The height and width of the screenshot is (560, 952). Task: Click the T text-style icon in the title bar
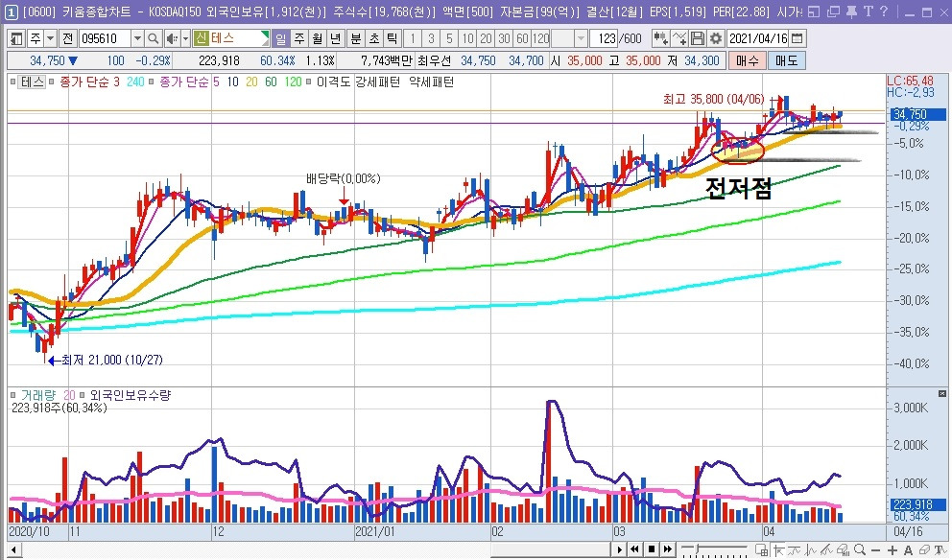(869, 12)
